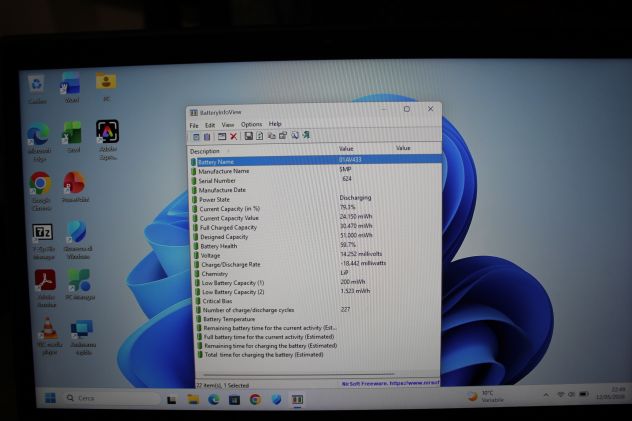632x421 pixels.
Task: Select the Current Capacity (in %) row
Action: 316,208
